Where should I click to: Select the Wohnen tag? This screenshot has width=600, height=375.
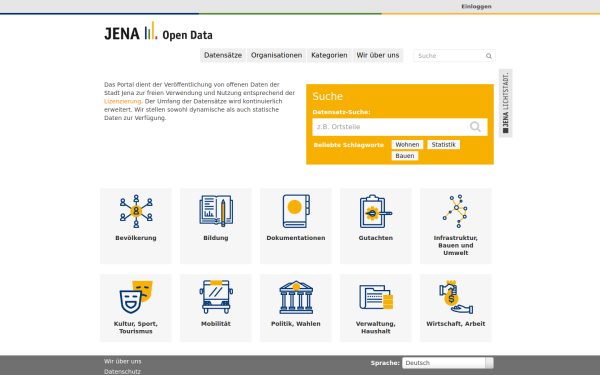[x=407, y=145]
